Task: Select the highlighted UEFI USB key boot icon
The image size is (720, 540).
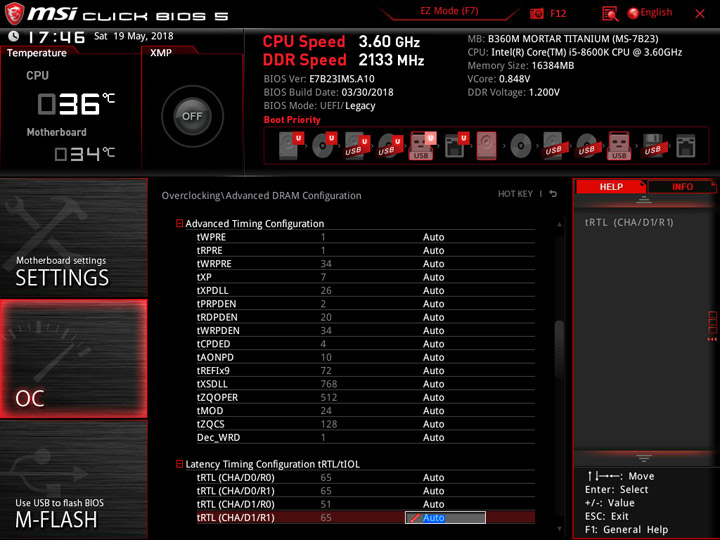Action: 422,146
